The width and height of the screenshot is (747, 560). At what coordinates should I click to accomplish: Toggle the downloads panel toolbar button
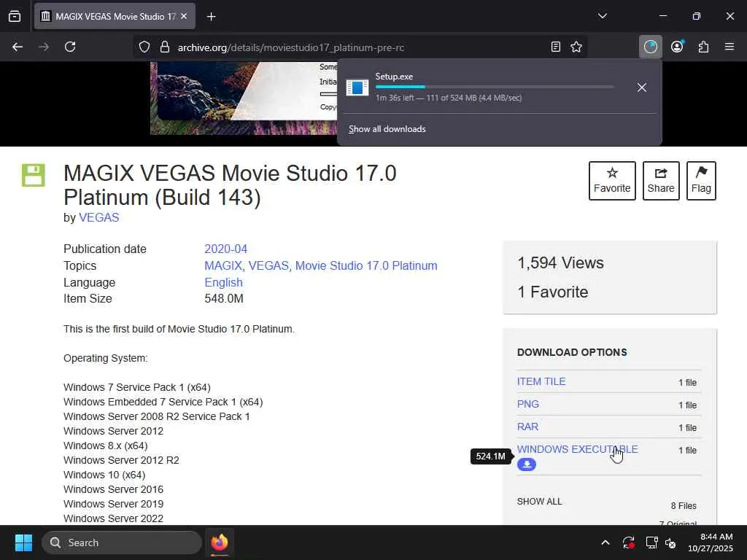tap(650, 47)
